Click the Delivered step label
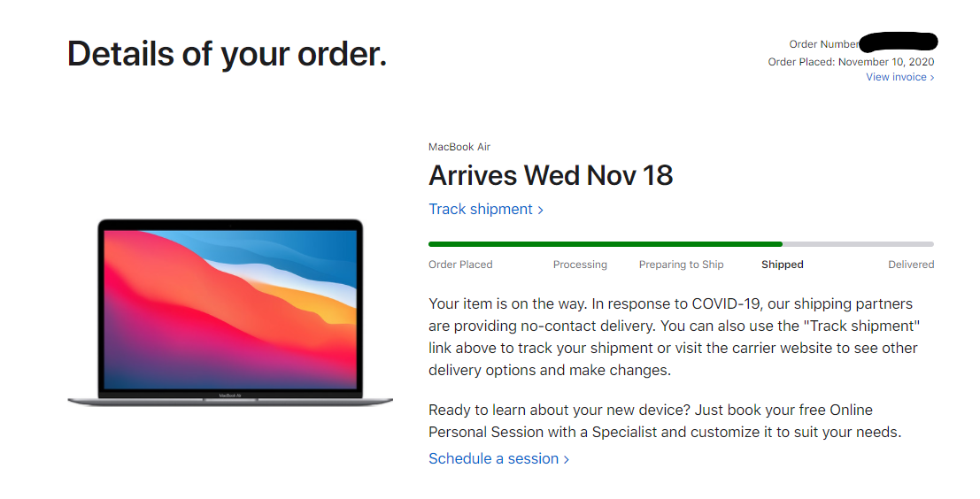This screenshot has height=499, width=980. click(911, 265)
